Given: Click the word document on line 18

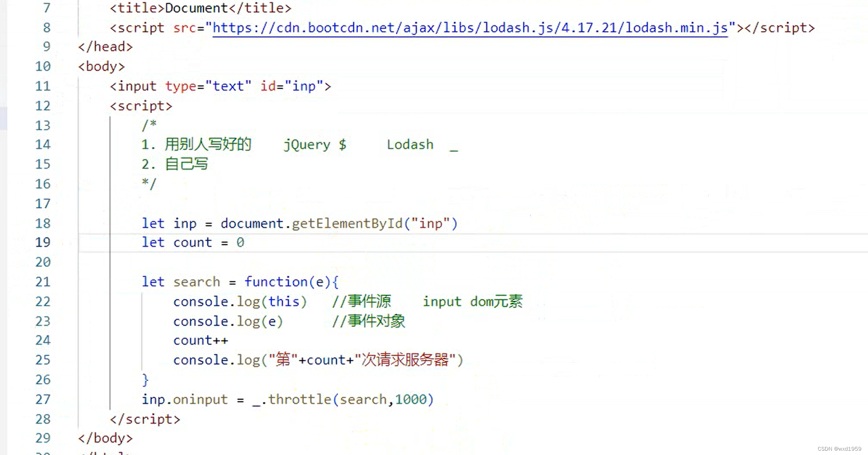Looking at the screenshot, I should tap(252, 224).
